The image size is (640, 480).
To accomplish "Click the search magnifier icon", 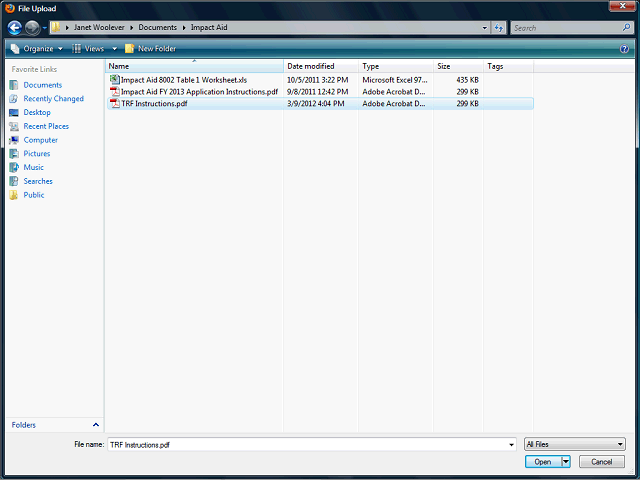I will (x=627, y=27).
